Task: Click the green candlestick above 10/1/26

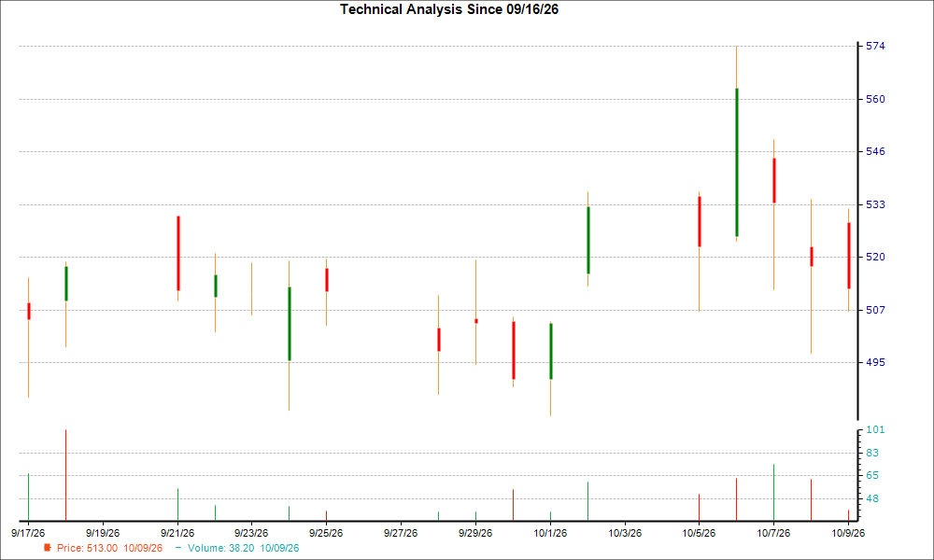Action: pyautogui.click(x=550, y=351)
